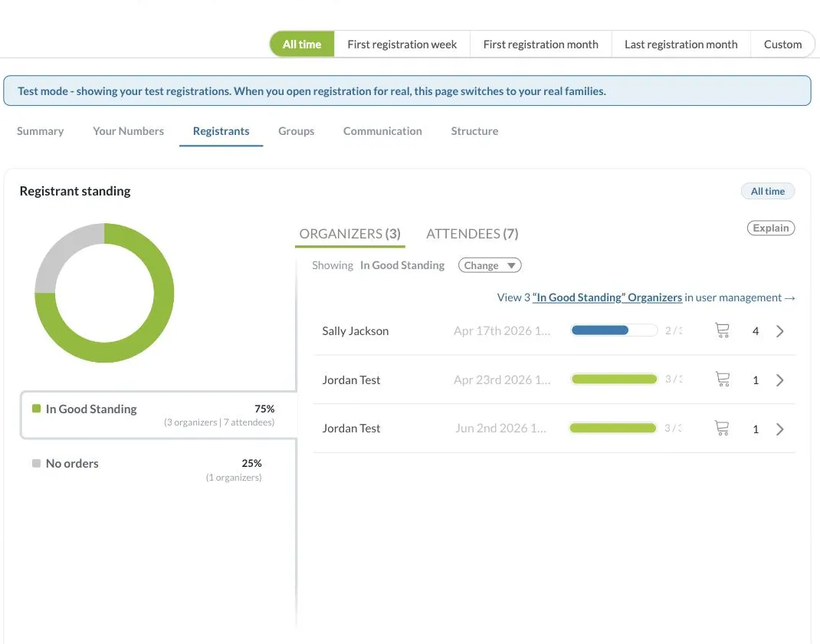820x644 pixels.
Task: Switch to First registration week range
Action: pos(402,44)
